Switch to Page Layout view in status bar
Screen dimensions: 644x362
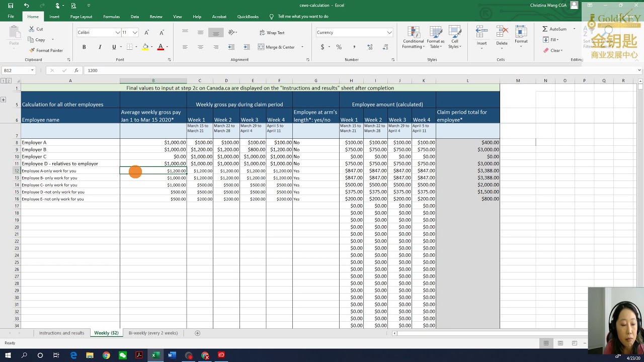click(x=560, y=343)
